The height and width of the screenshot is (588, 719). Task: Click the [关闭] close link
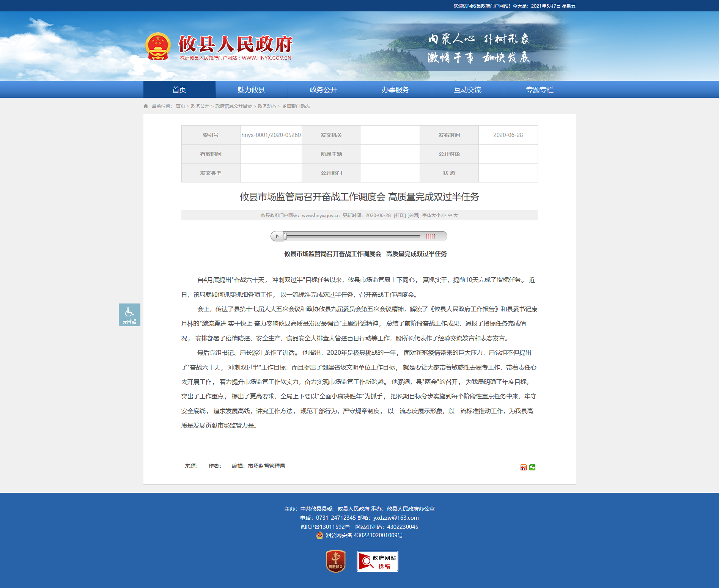413,215
